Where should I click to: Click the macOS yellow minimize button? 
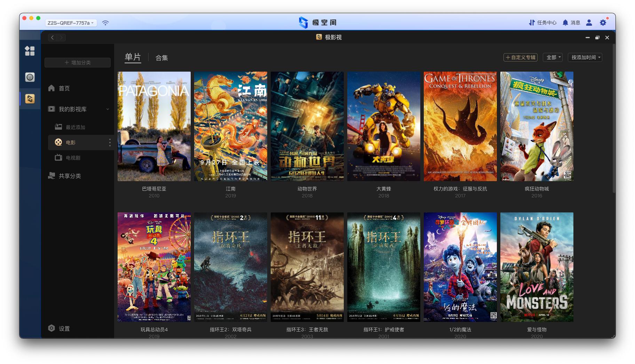(x=31, y=18)
